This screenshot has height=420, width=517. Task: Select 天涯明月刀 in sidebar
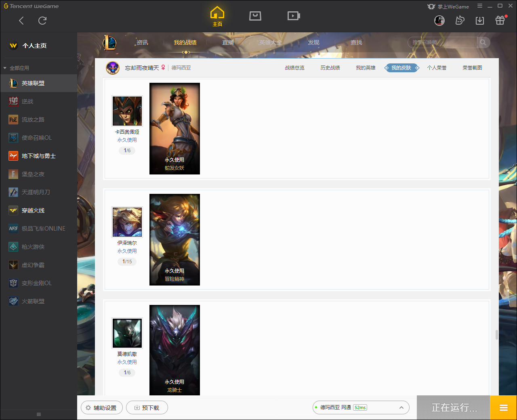[x=38, y=192]
